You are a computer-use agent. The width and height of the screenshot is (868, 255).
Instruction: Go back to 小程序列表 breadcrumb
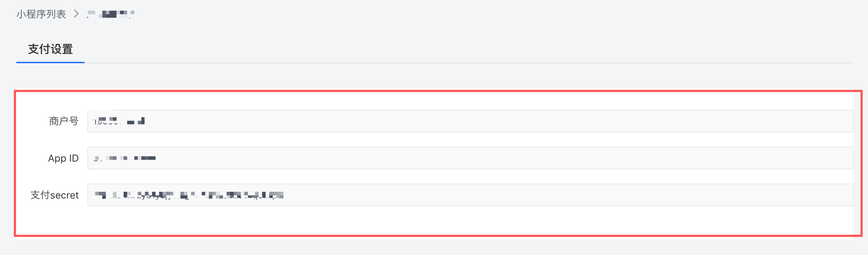[x=41, y=14]
